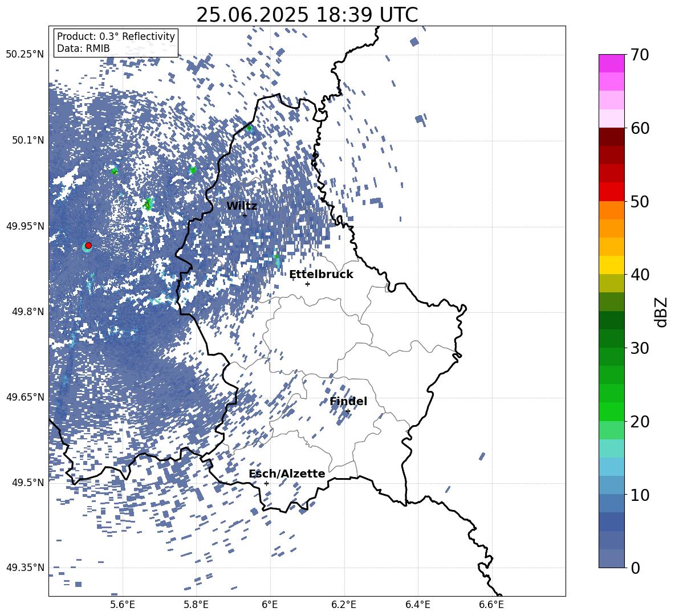
Task: Click the 50.25°N latitude label
Action: pyautogui.click(x=25, y=55)
